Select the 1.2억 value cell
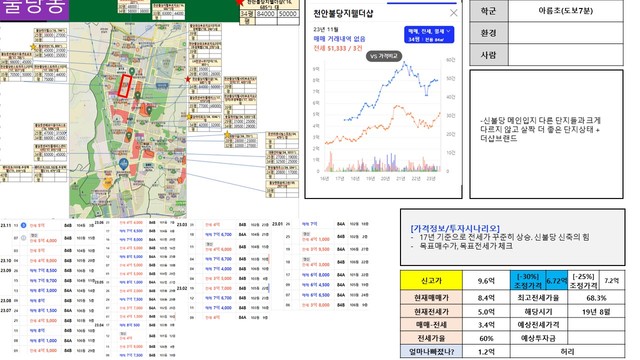The image size is (640, 360). pyautogui.click(x=486, y=351)
